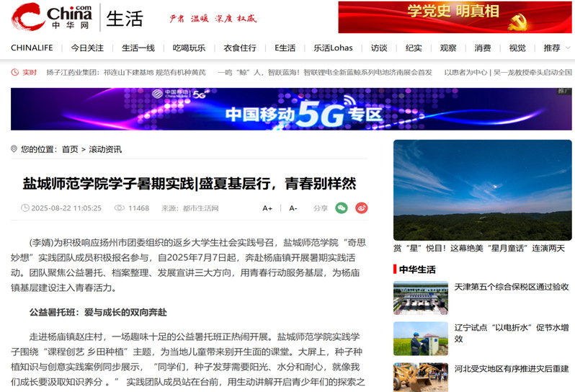Go to 首页 in the breadcrumb
This screenshot has width=575, height=392.
[70, 149]
